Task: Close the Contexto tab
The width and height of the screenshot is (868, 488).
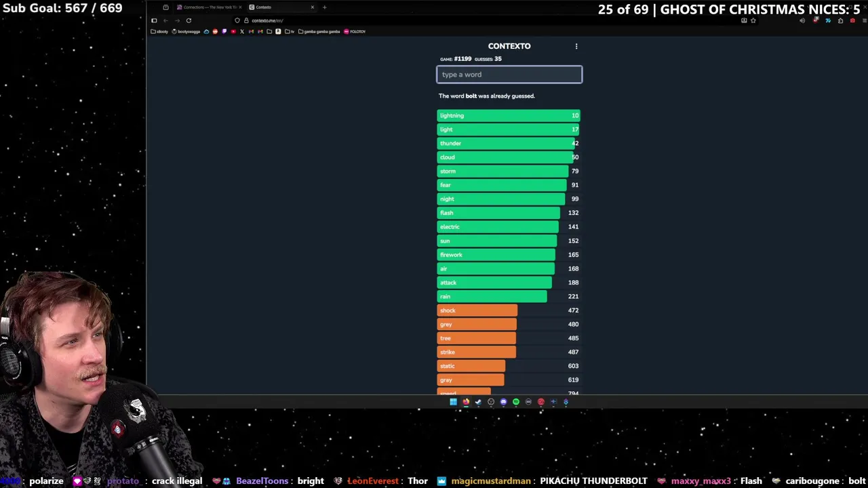Action: tap(313, 7)
